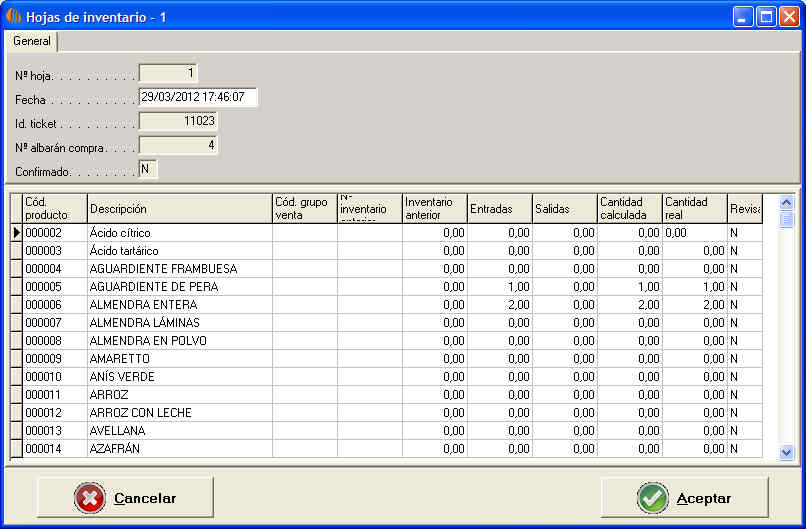Click the Confirmado field
Image resolution: width=806 pixels, height=529 pixels.
tap(148, 169)
